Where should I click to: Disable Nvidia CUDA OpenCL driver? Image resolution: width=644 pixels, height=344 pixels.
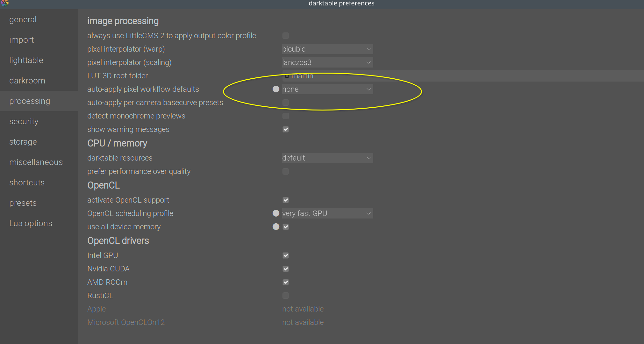pyautogui.click(x=285, y=269)
